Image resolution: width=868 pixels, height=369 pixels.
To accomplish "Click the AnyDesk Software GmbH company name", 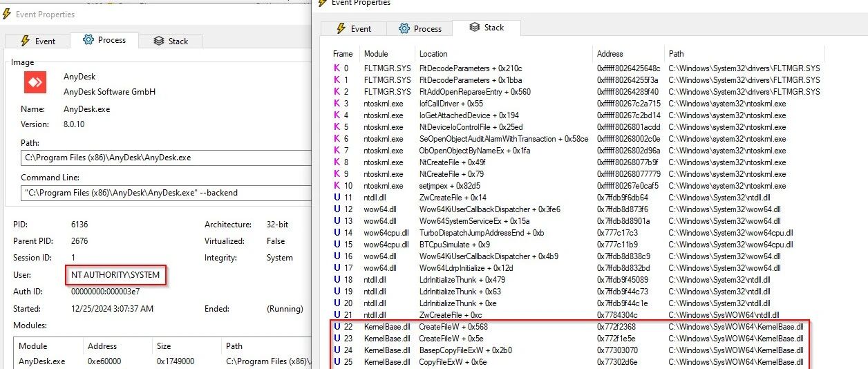I will [109, 92].
